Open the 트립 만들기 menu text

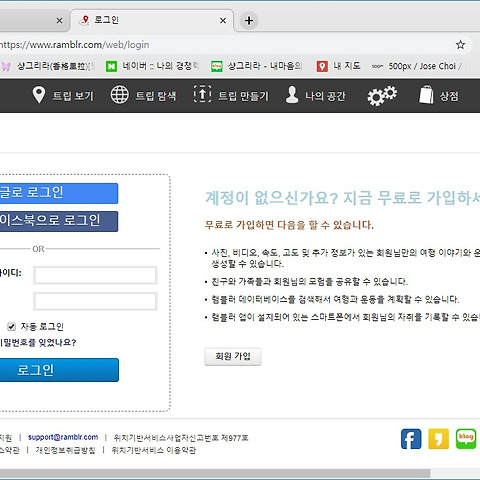[243, 96]
